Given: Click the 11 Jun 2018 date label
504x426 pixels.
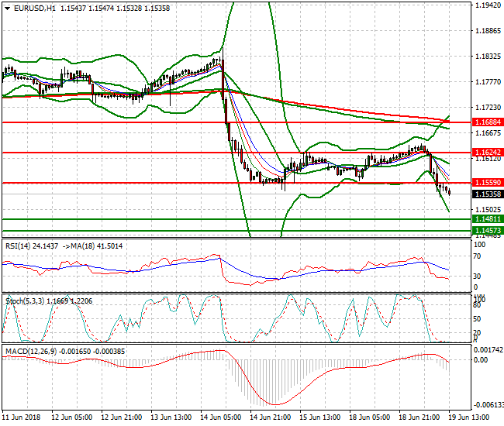Looking at the screenshot, I should (x=22, y=417).
